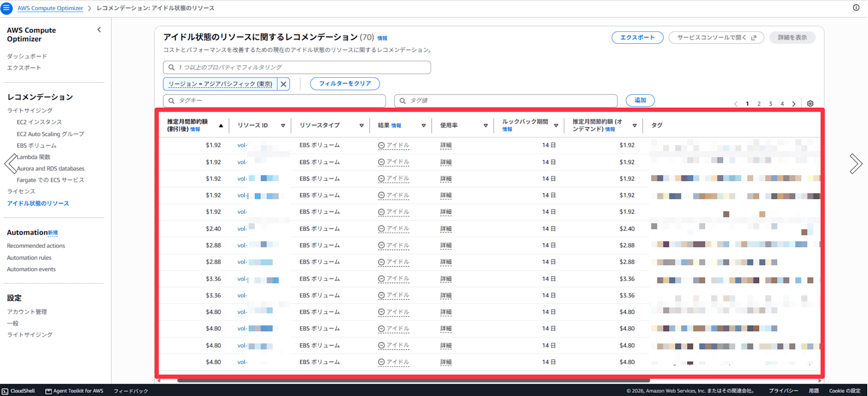Sort the ルックバック期間 column using its arrow

556,125
